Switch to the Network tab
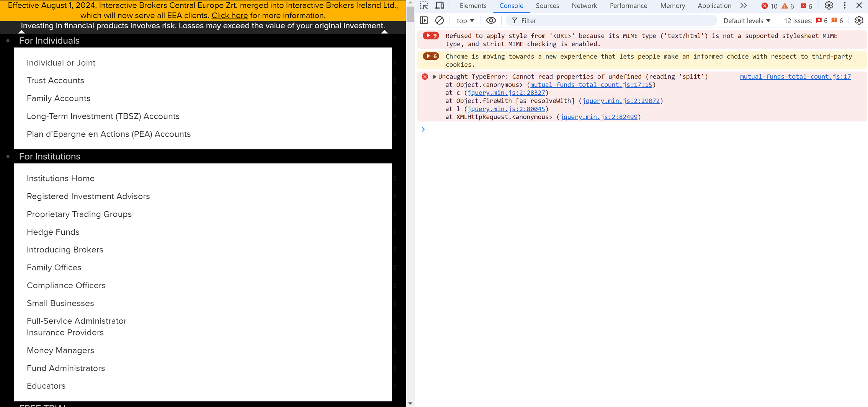Viewport: 868px width, 407px height. point(584,6)
